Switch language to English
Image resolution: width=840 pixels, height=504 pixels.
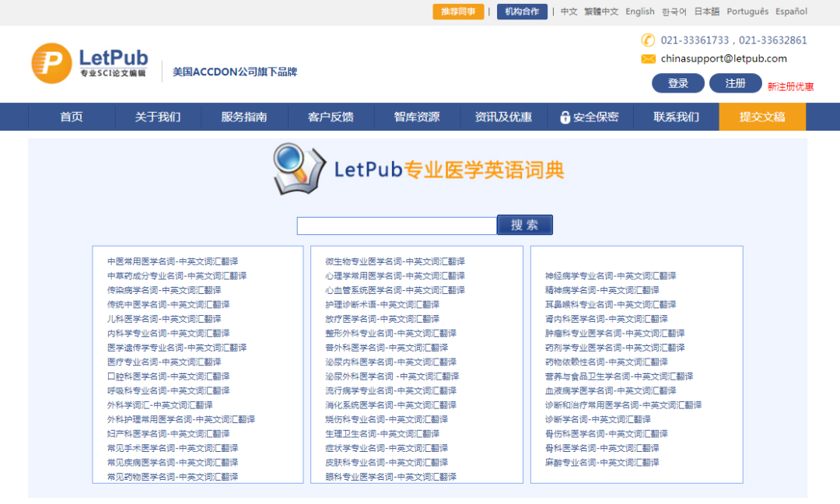coord(640,11)
